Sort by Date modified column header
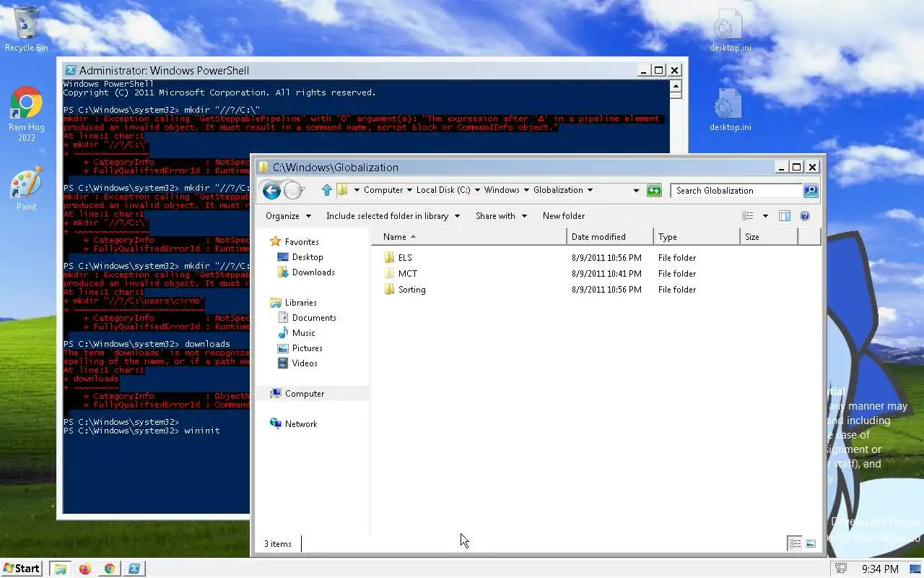The width and height of the screenshot is (924, 578). pyautogui.click(x=611, y=237)
